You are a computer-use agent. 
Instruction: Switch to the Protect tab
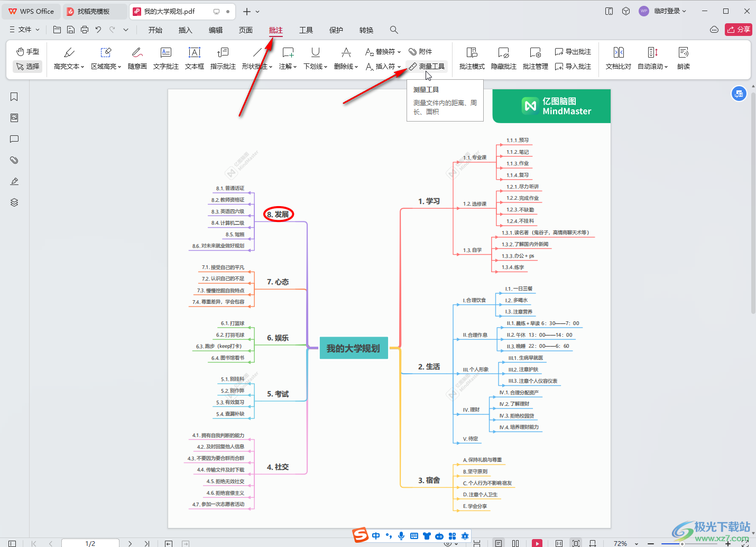tap(336, 30)
